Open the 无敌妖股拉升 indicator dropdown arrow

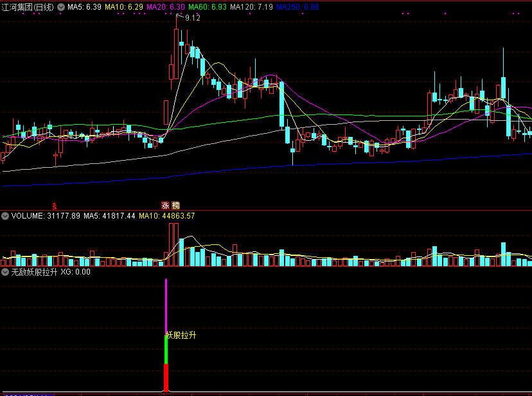click(5, 272)
